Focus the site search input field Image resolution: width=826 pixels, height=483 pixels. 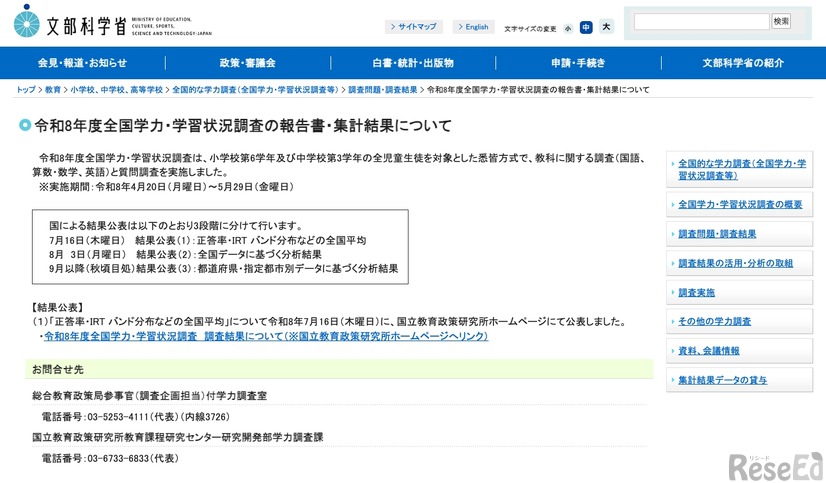[701, 22]
